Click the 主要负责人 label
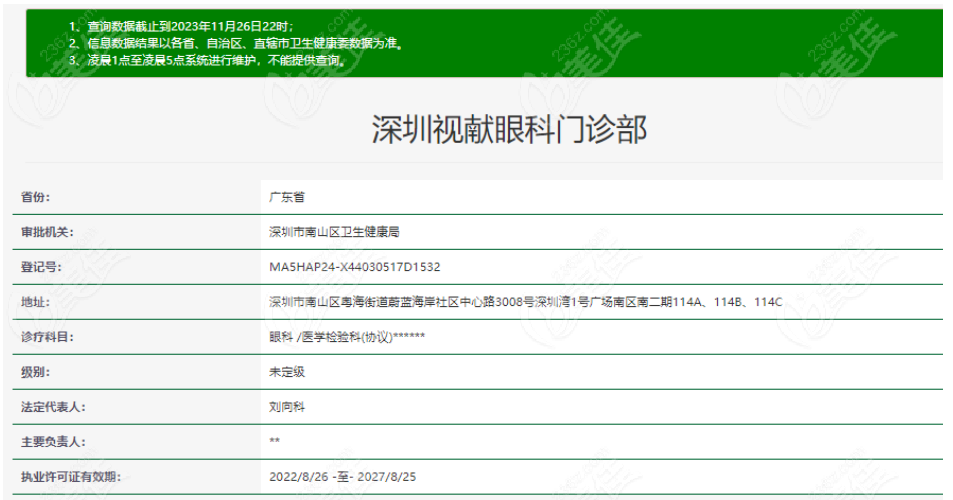953x500 pixels. tap(53, 442)
